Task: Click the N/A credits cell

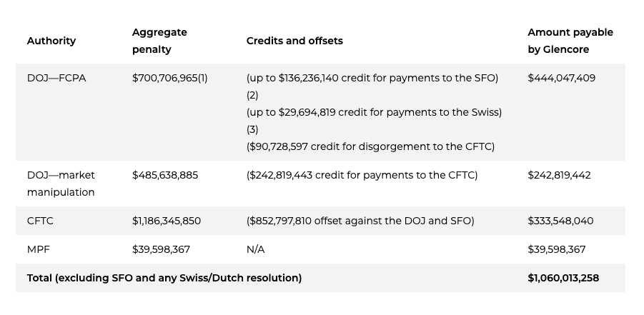Action: 255,249
